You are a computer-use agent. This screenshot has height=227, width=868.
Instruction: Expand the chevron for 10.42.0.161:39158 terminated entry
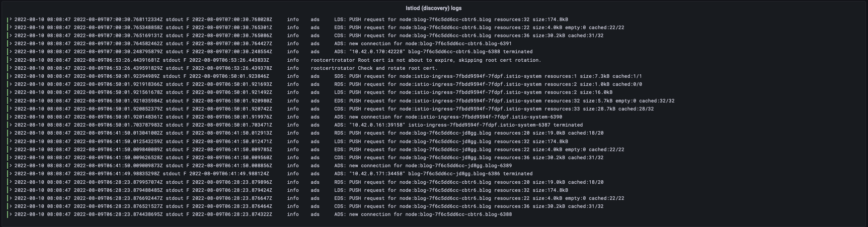(x=11, y=125)
